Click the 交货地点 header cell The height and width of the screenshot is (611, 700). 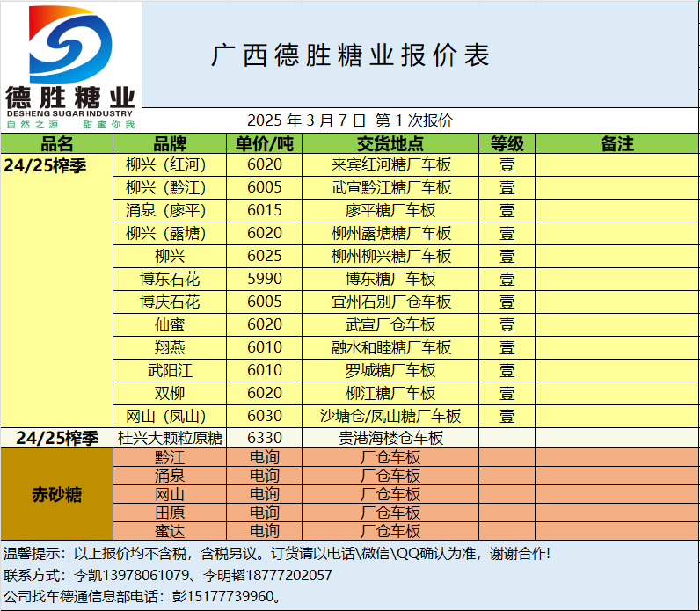click(390, 143)
